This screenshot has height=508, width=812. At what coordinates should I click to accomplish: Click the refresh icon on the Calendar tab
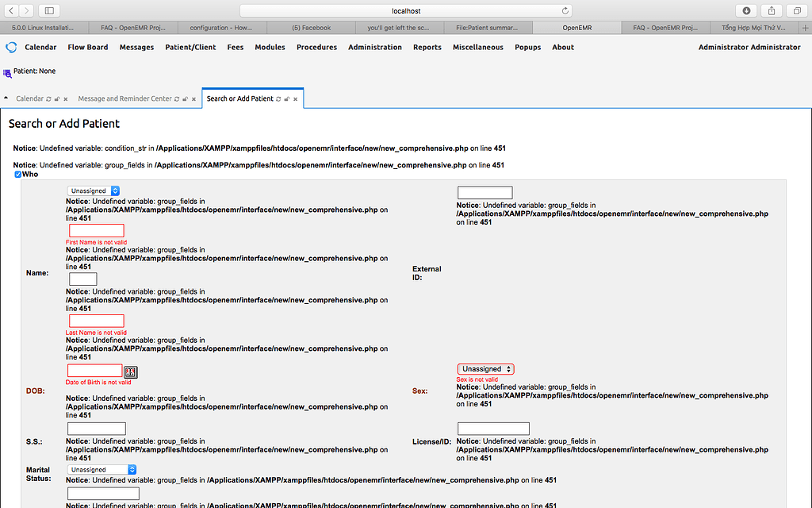48,98
